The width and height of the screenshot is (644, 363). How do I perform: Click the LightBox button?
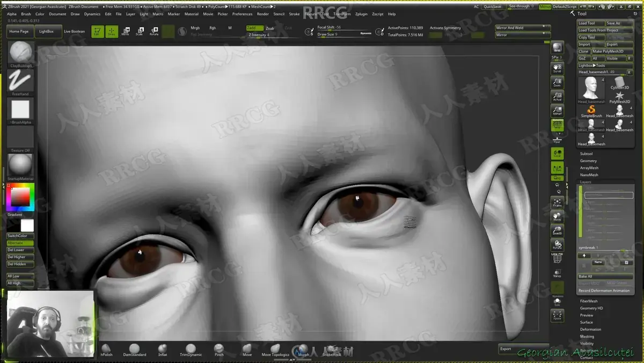(x=47, y=31)
